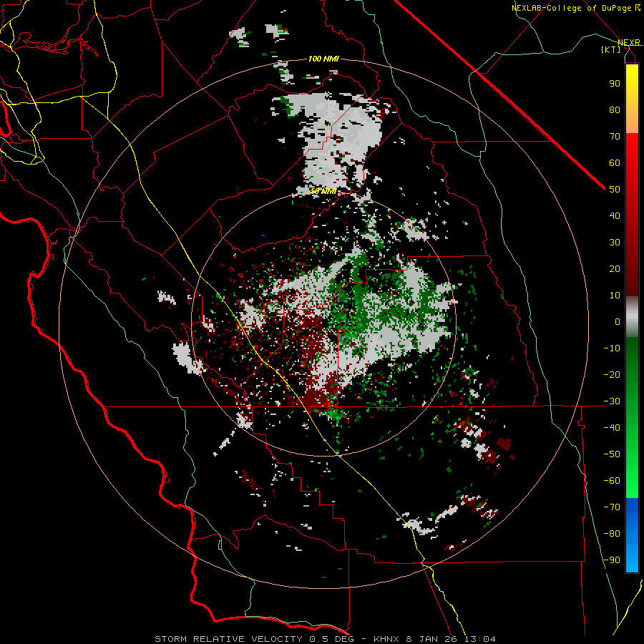
Task: Click the -50 value on the velocity scale
Action: [612, 454]
